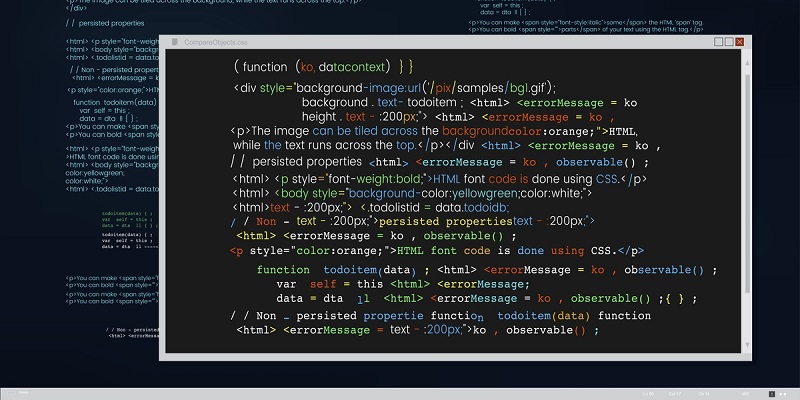
Task: Select the CompareObjects.css title bar
Action: point(400,43)
